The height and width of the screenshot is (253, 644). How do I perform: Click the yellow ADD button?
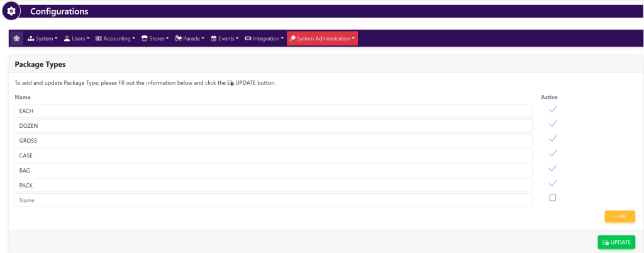tap(619, 216)
